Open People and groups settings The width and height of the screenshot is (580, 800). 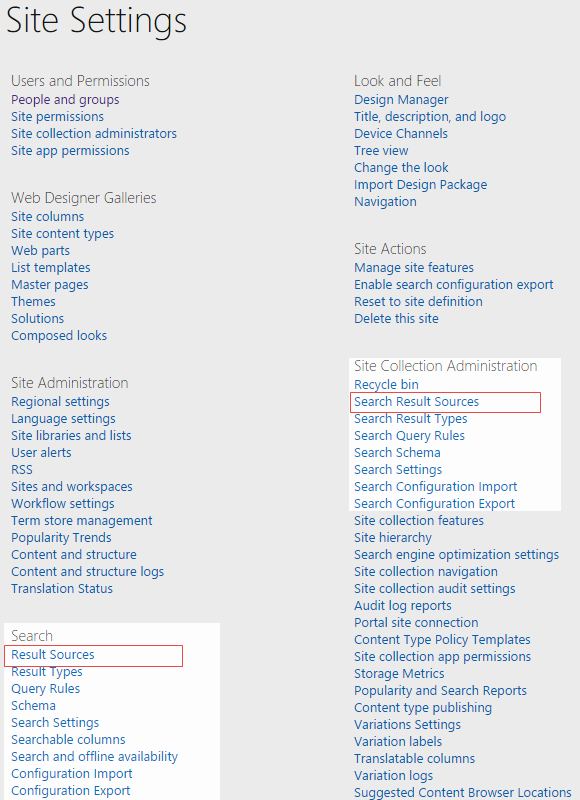[65, 99]
